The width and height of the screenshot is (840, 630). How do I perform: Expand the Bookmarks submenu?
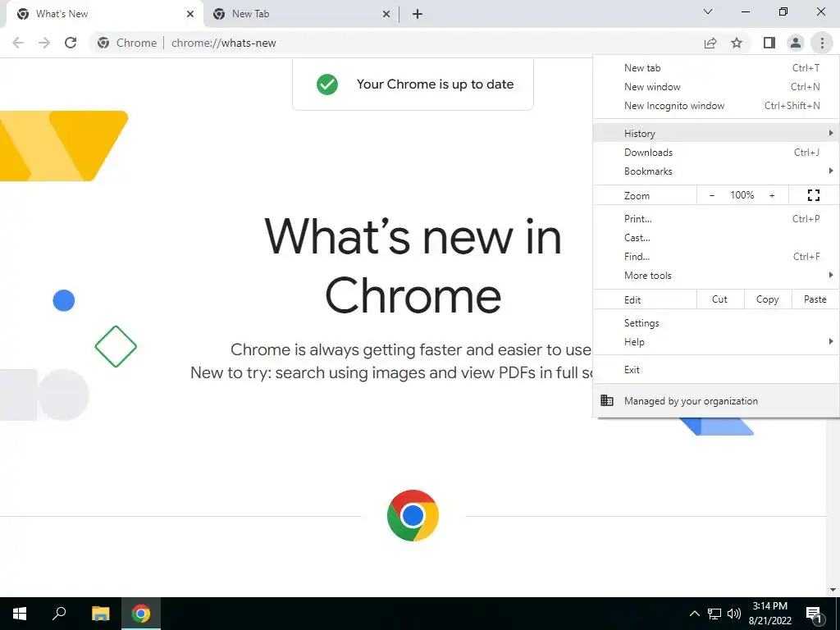pos(715,171)
